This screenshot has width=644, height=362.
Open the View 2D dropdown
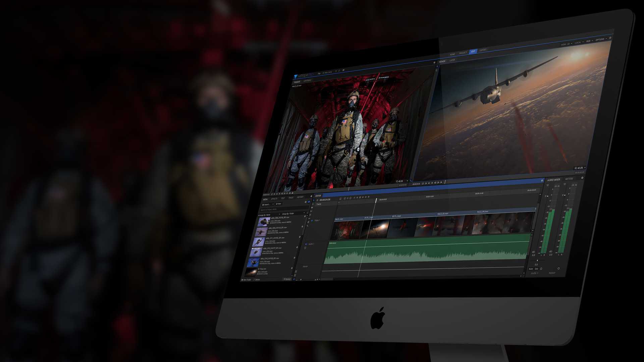[x=566, y=44]
